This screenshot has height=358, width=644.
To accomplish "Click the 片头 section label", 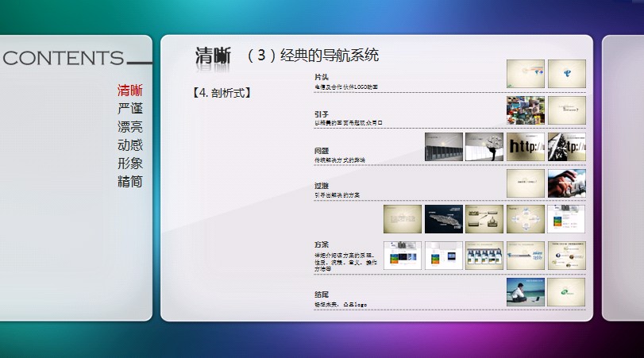I will click(x=322, y=77).
